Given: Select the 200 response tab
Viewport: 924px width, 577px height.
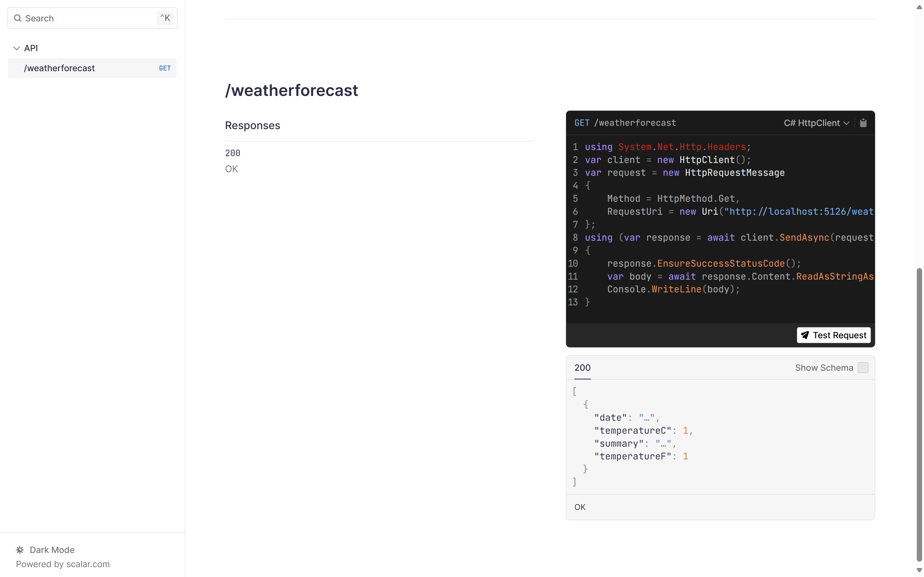Looking at the screenshot, I should (x=582, y=368).
